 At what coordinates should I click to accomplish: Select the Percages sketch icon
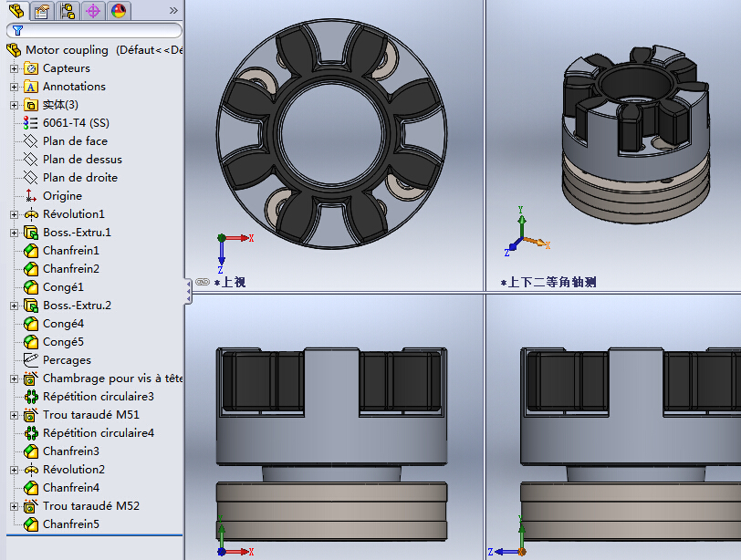coord(31,360)
